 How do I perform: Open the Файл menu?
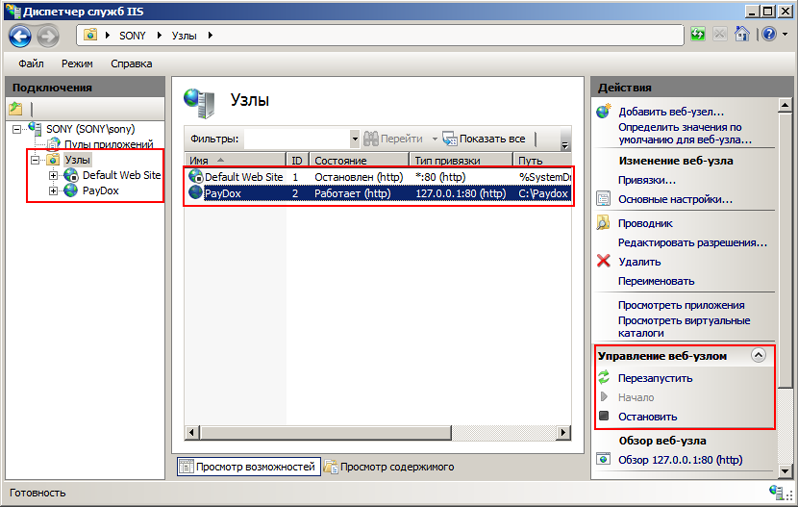(31, 64)
